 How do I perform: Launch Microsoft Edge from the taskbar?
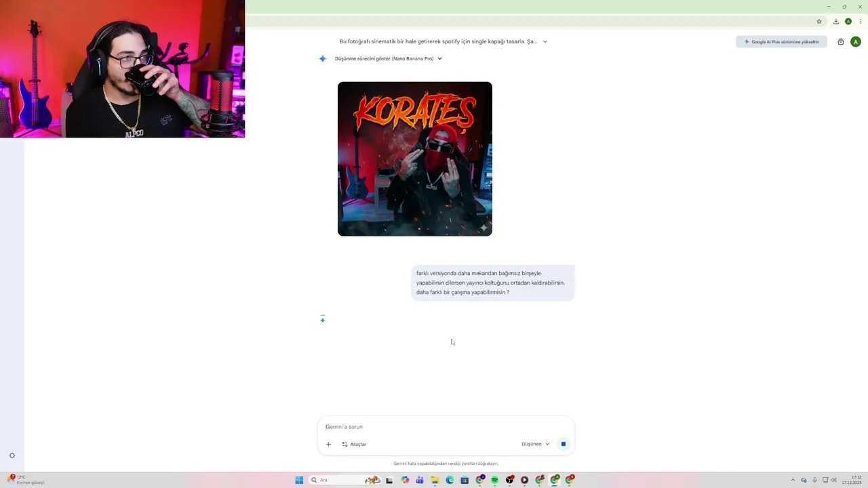coord(450,480)
